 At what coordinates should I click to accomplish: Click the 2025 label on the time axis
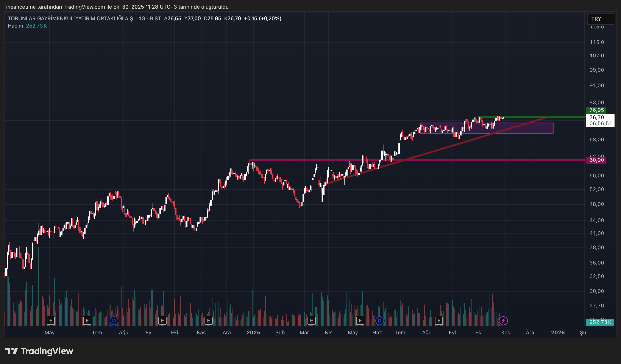(253, 333)
